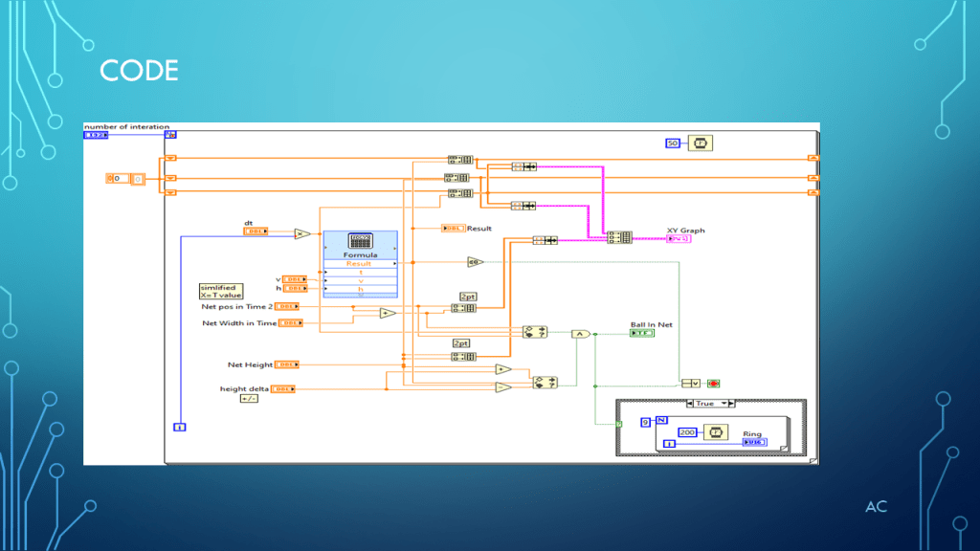The height and width of the screenshot is (551, 980).
Task: Select the Ball In Net boolean indicator
Action: (642, 333)
